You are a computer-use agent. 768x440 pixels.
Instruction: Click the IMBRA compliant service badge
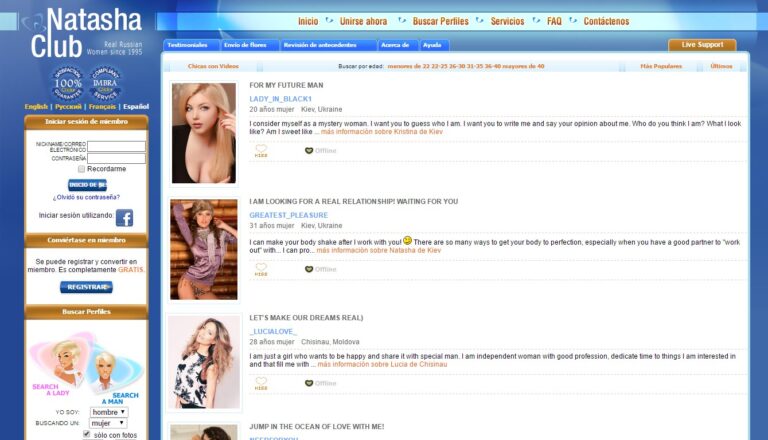click(x=105, y=83)
